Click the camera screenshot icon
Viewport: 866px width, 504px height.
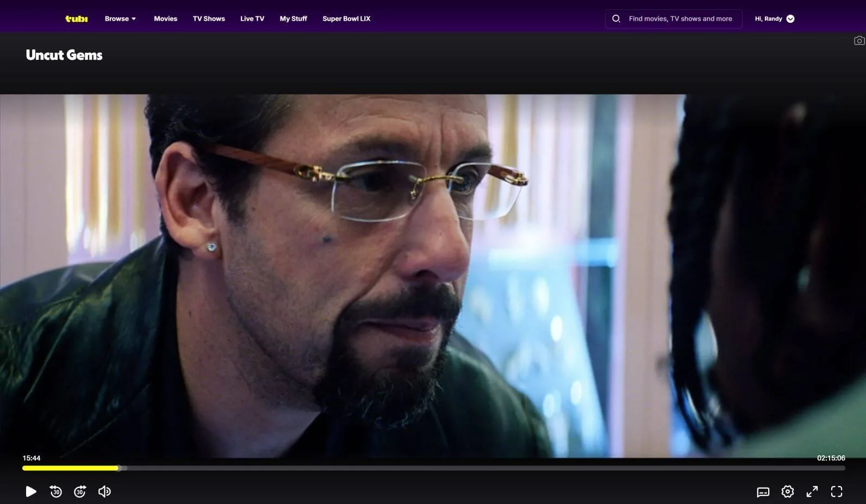pos(859,41)
